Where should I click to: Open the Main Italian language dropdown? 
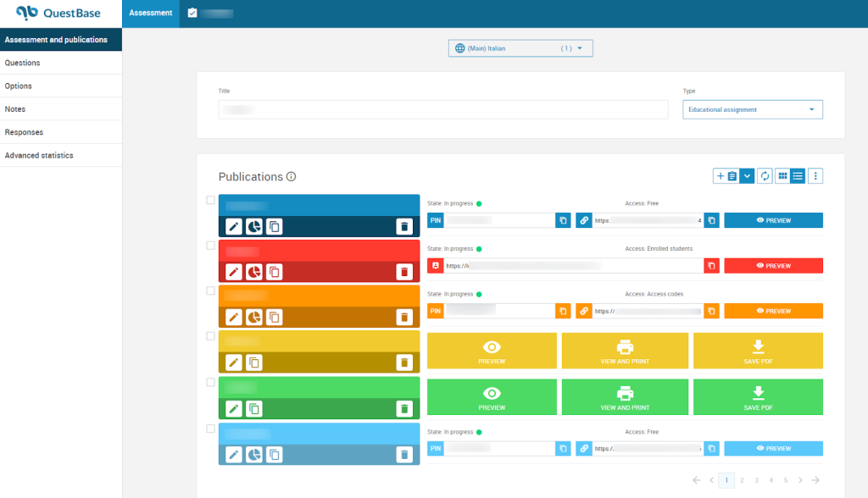520,48
